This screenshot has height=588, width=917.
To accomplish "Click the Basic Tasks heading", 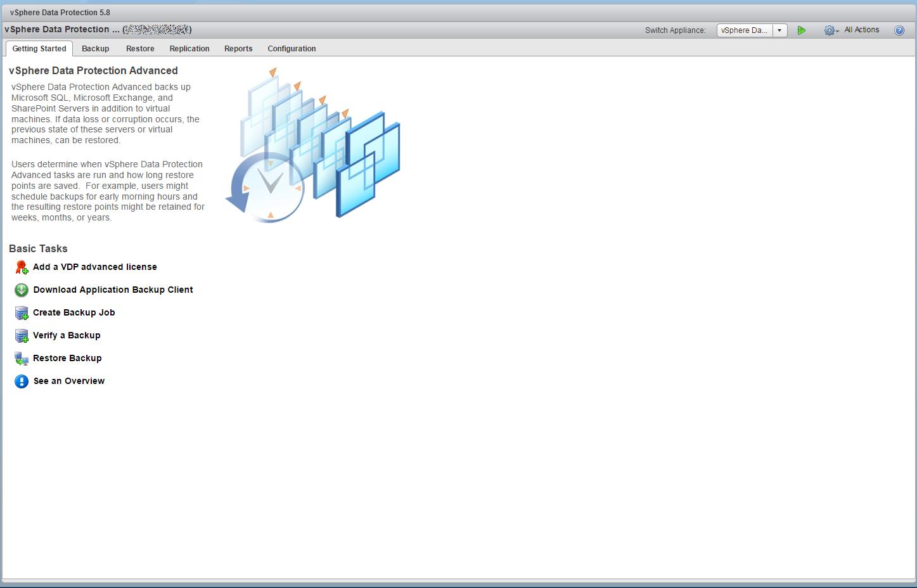I will (38, 249).
